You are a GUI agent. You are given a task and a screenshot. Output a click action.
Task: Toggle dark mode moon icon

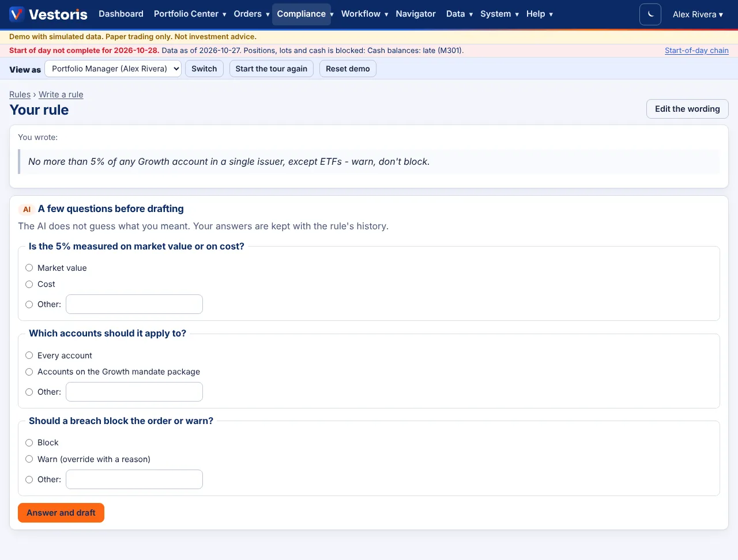(650, 14)
